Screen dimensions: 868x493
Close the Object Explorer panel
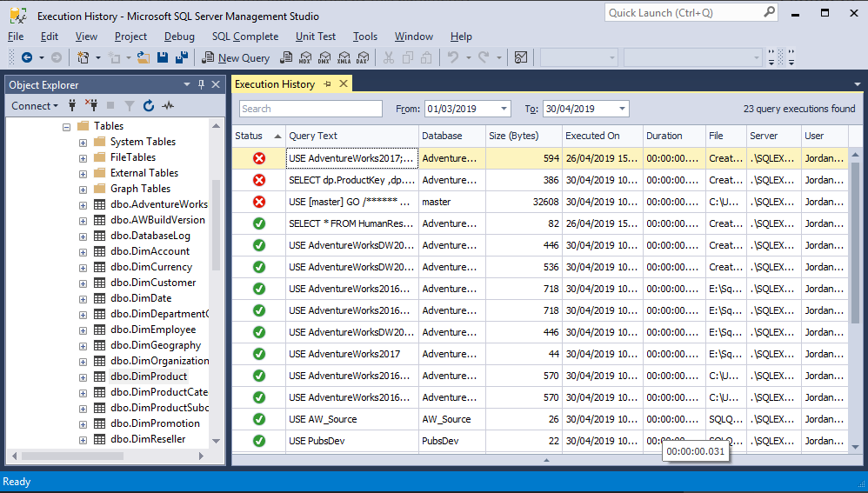pyautogui.click(x=216, y=84)
